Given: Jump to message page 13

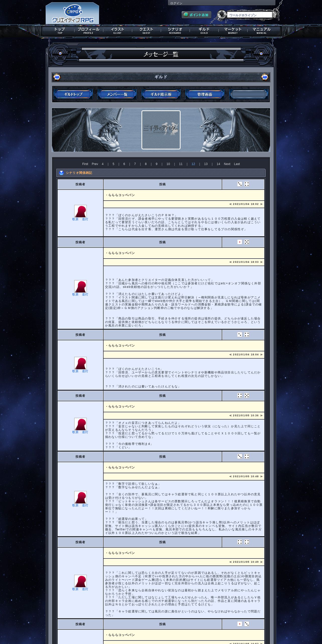Looking at the screenshot, I should click(x=206, y=164).
